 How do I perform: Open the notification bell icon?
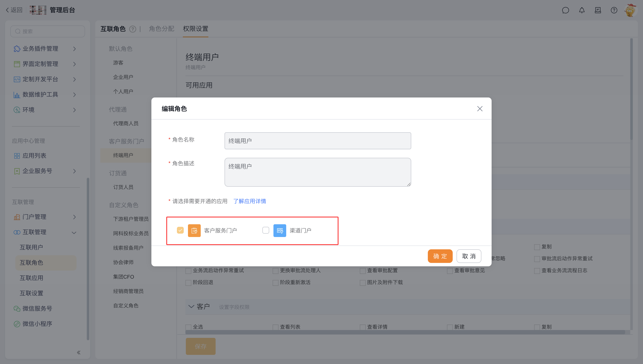tap(582, 10)
